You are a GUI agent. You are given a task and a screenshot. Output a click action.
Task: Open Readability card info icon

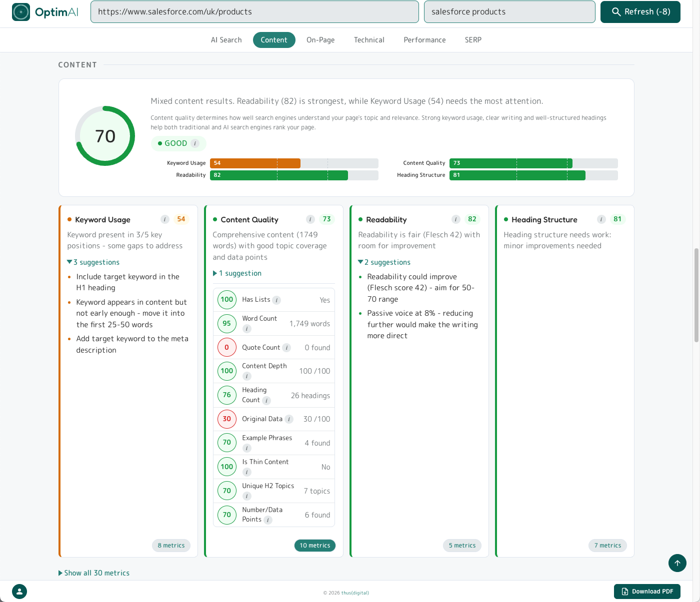point(455,219)
